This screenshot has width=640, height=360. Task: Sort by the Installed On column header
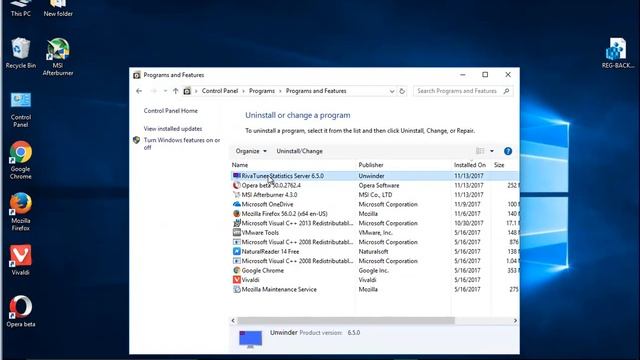pos(471,165)
